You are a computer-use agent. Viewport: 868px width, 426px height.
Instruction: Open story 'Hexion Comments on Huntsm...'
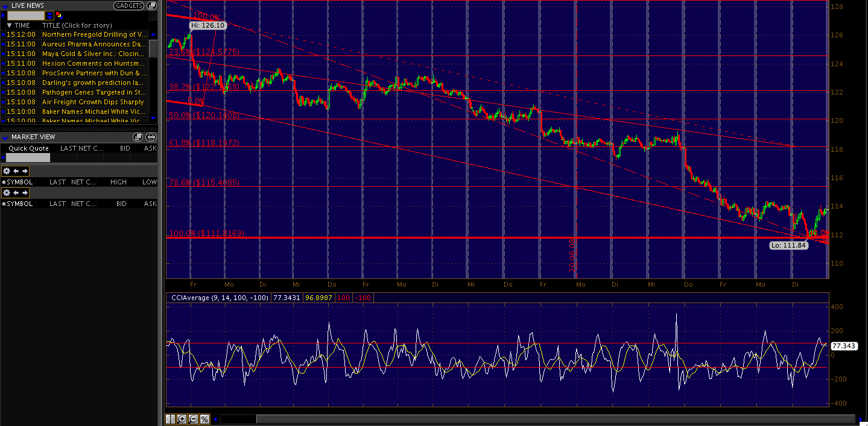[94, 63]
